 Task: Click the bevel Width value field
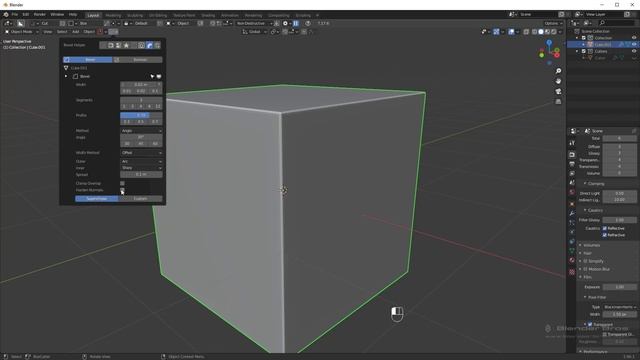tap(141, 84)
